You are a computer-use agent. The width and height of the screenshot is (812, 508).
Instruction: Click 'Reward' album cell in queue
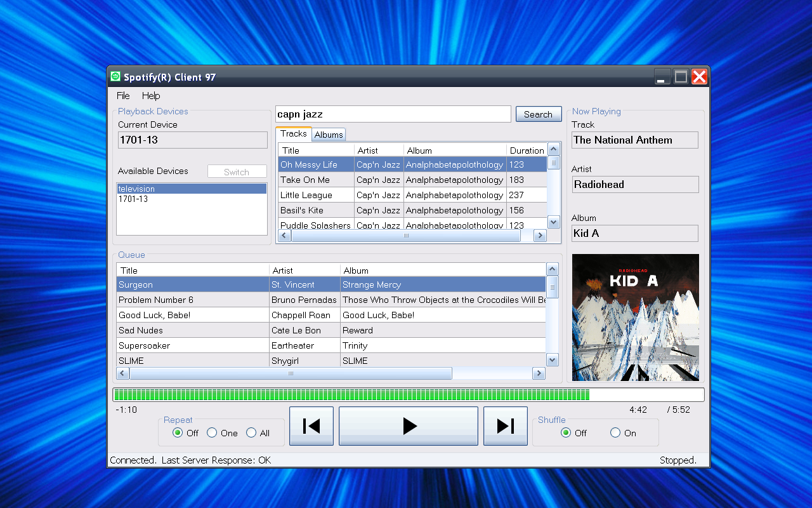click(443, 330)
